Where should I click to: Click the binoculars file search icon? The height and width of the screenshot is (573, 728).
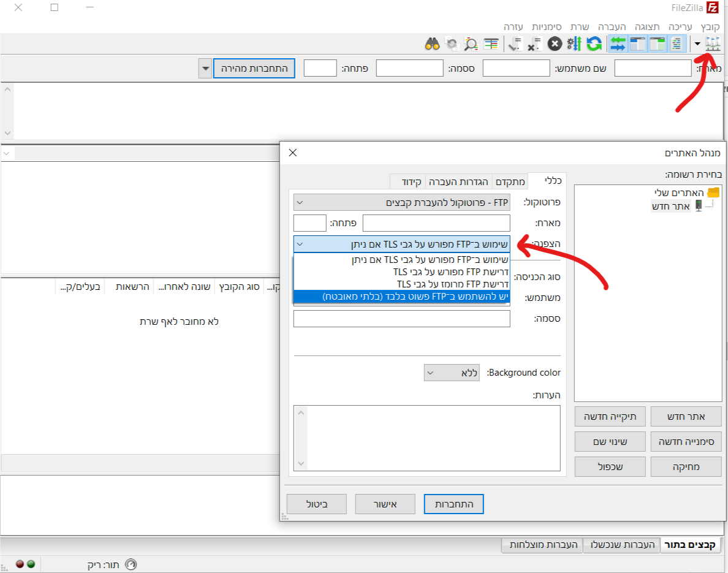(433, 44)
